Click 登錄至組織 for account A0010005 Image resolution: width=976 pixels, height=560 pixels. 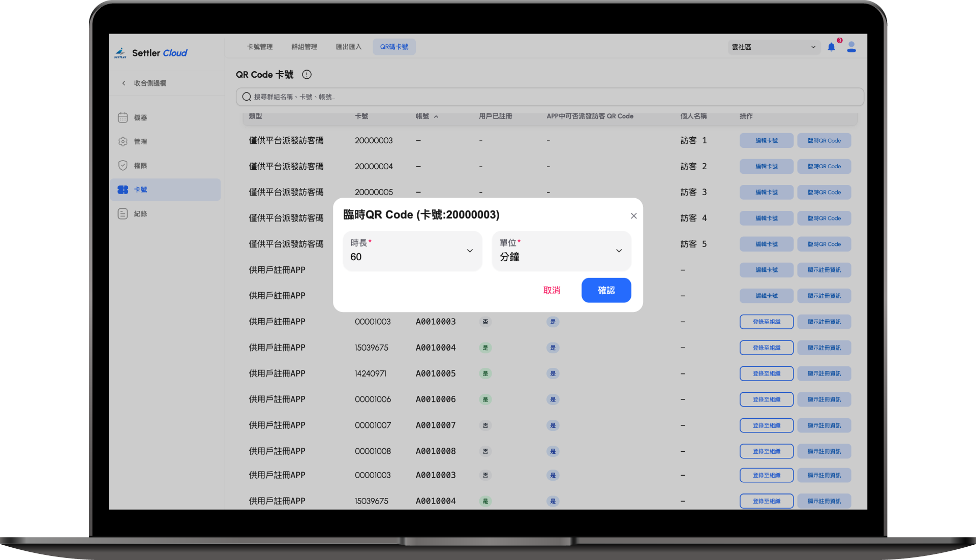click(767, 374)
